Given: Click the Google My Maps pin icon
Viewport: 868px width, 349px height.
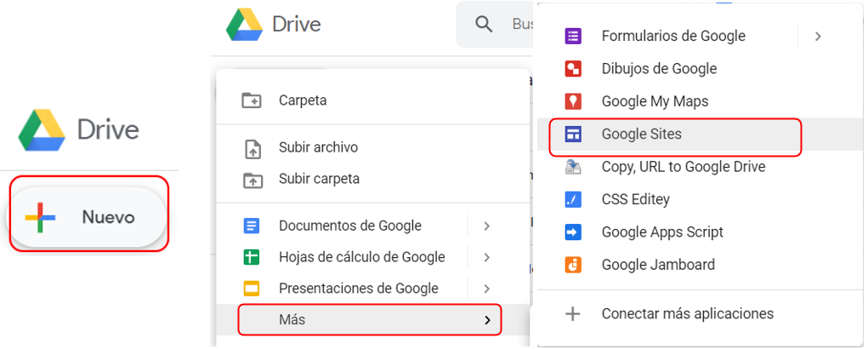Looking at the screenshot, I should tap(574, 101).
